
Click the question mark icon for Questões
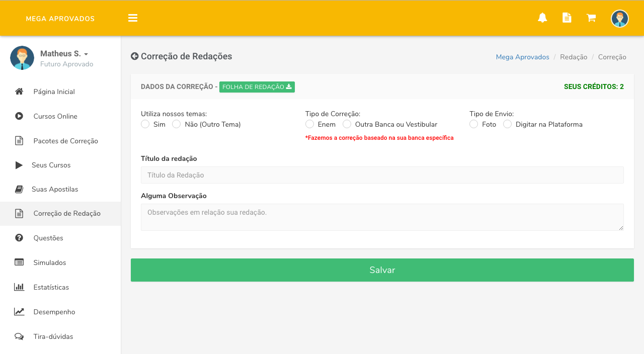[19, 238]
